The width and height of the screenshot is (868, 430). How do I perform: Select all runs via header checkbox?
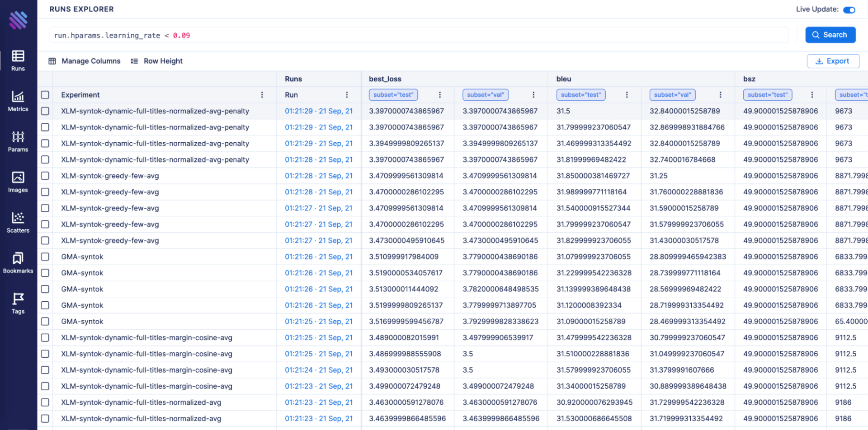[45, 95]
